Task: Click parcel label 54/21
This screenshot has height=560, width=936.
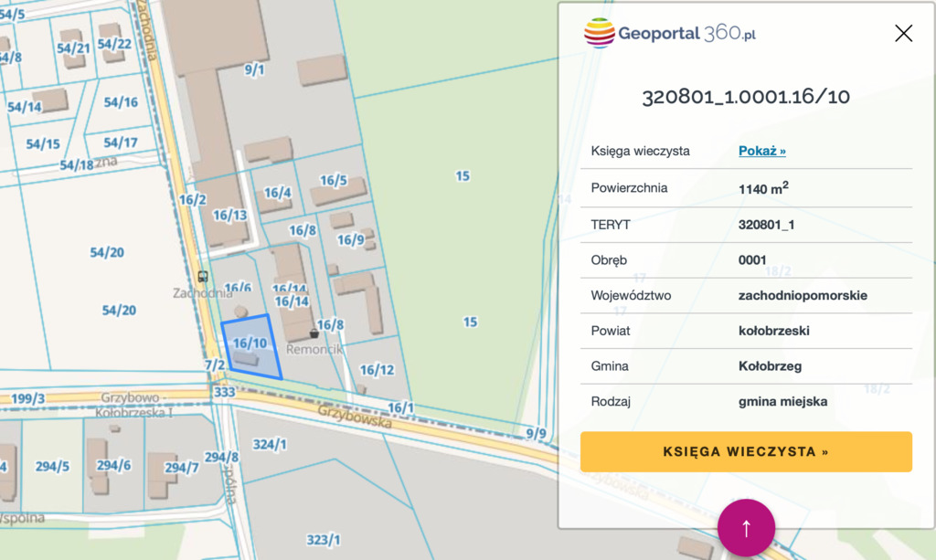Action: pyautogui.click(x=73, y=48)
